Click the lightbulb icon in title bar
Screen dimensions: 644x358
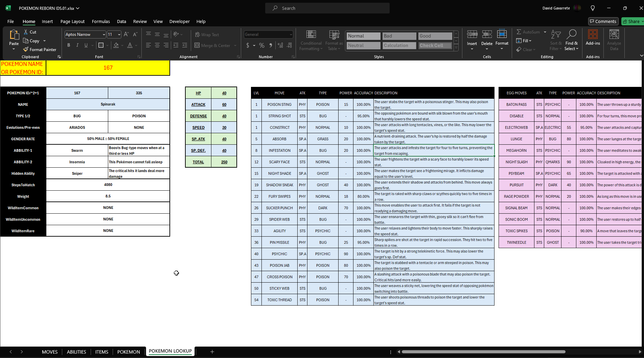(x=593, y=8)
